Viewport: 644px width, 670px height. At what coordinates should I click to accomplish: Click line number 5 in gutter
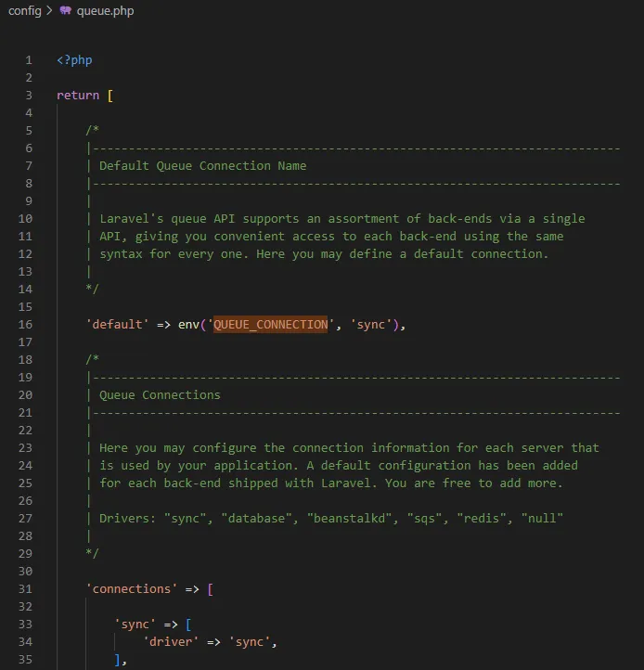click(x=29, y=131)
